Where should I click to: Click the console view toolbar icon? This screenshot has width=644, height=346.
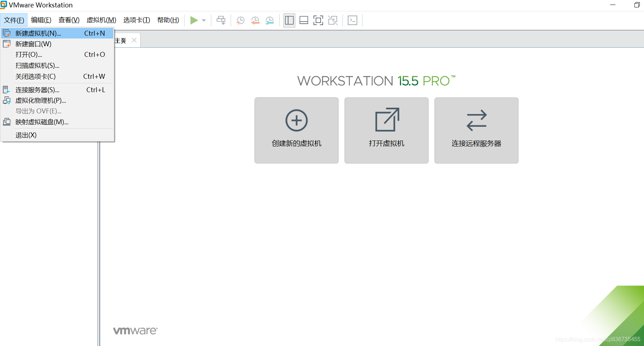pos(352,20)
